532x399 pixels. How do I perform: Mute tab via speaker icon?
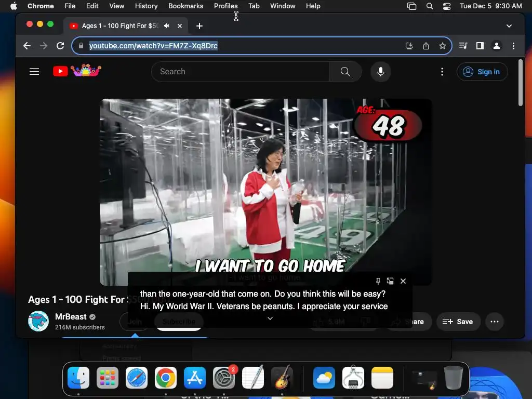166,26
